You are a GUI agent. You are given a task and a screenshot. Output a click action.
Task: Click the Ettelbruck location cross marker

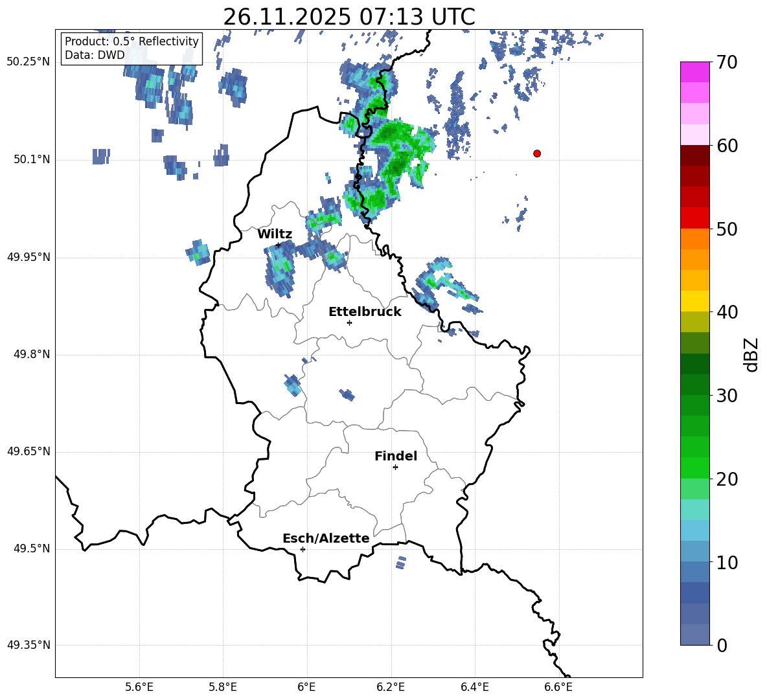pyautogui.click(x=349, y=322)
